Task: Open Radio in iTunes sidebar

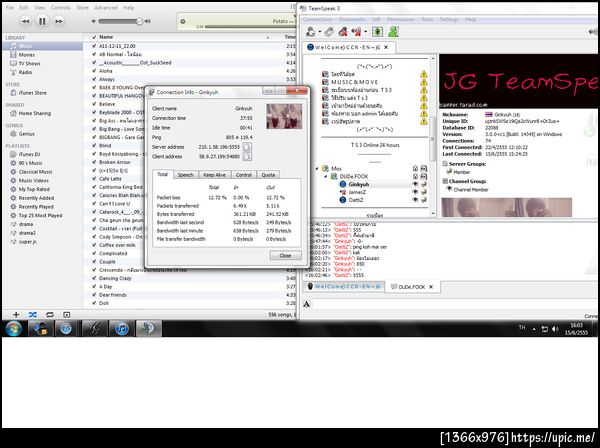Action: tap(25, 72)
